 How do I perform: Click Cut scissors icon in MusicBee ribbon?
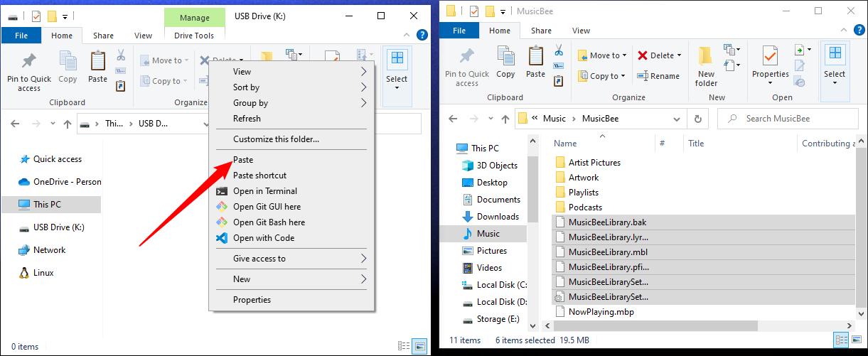click(559, 50)
